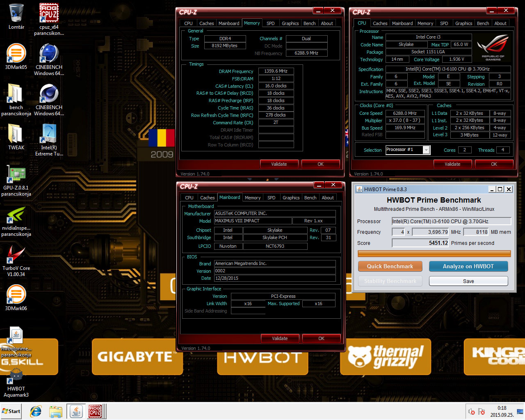
Task: Click Save in HWBOT Prime
Action: pyautogui.click(x=468, y=281)
